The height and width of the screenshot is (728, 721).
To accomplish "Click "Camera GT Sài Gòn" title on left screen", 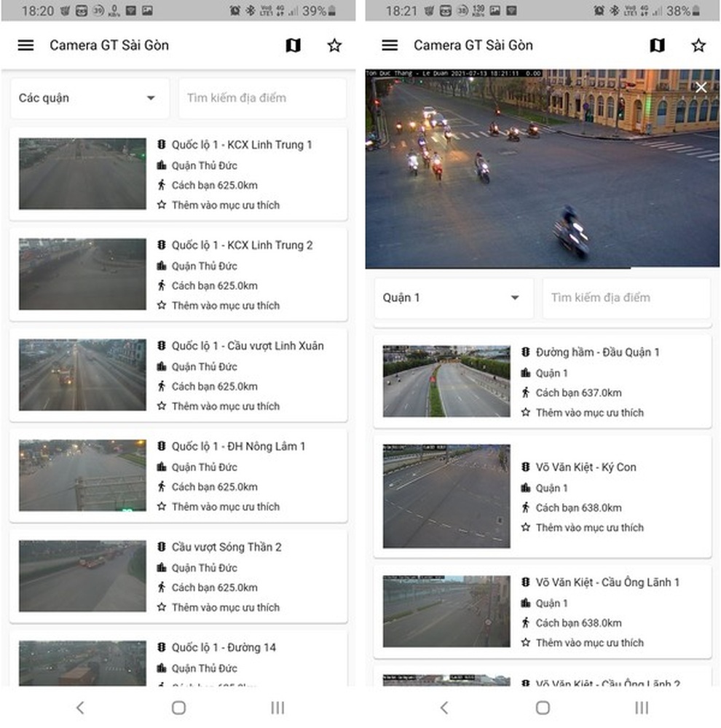I will pos(109,45).
